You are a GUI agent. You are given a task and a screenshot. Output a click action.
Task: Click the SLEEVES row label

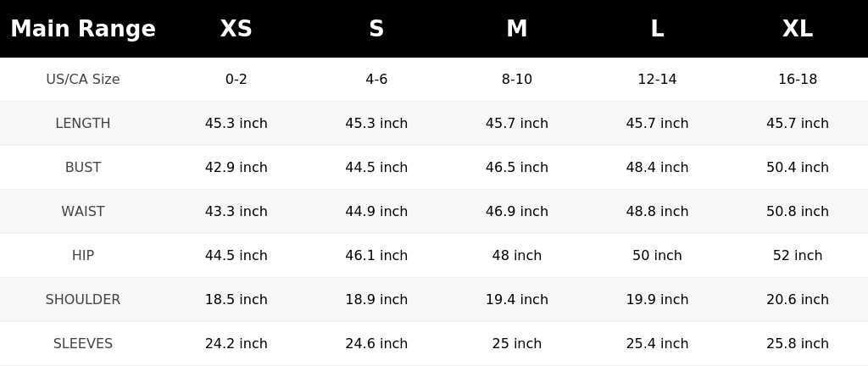(83, 343)
